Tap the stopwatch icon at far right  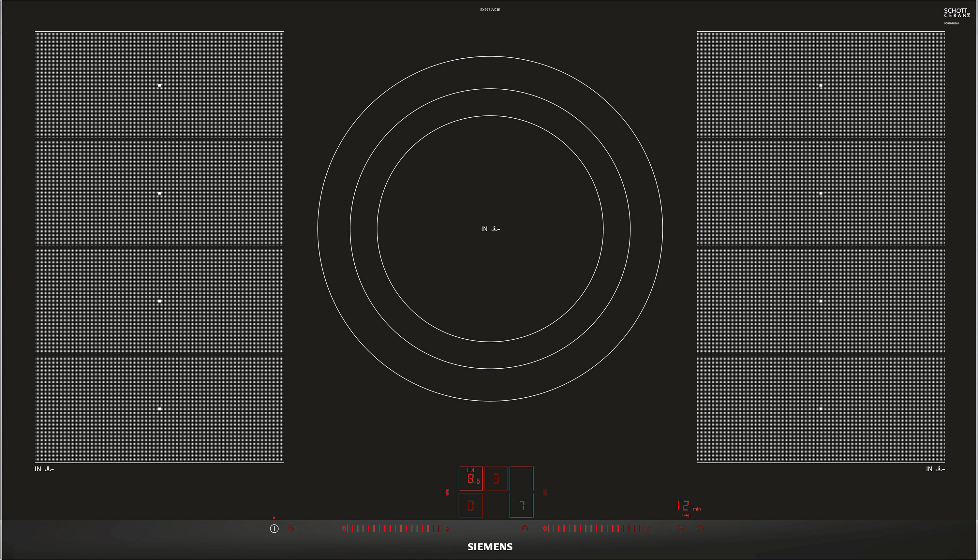pos(700,529)
